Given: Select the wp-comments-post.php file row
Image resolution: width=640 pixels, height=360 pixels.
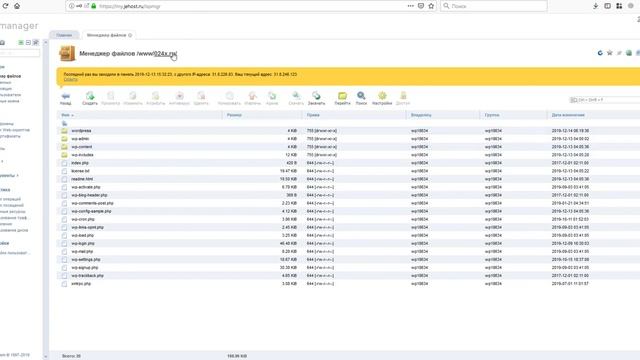Looking at the screenshot, I should pos(349,203).
